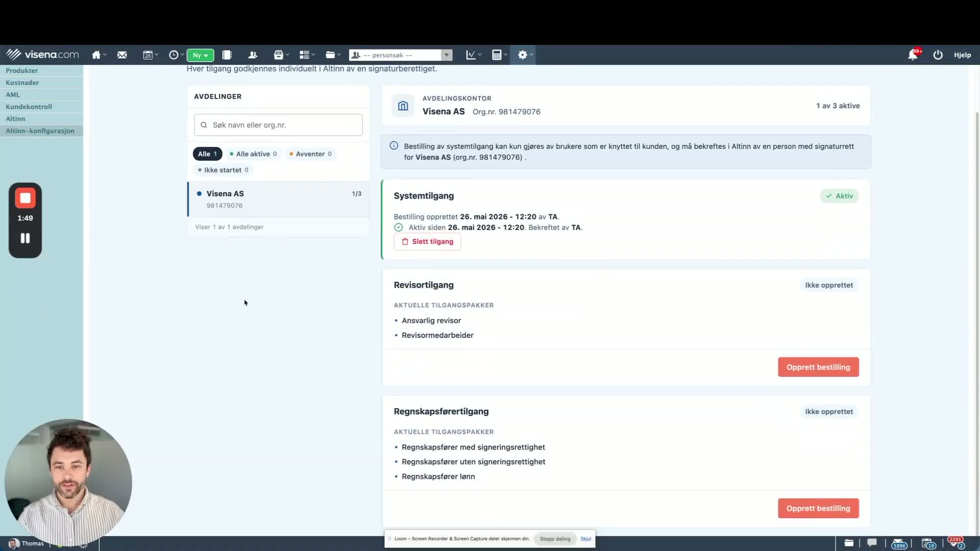The image size is (980, 551).
Task: Click 'Ansvarlig revisor' list item
Action: (x=431, y=320)
